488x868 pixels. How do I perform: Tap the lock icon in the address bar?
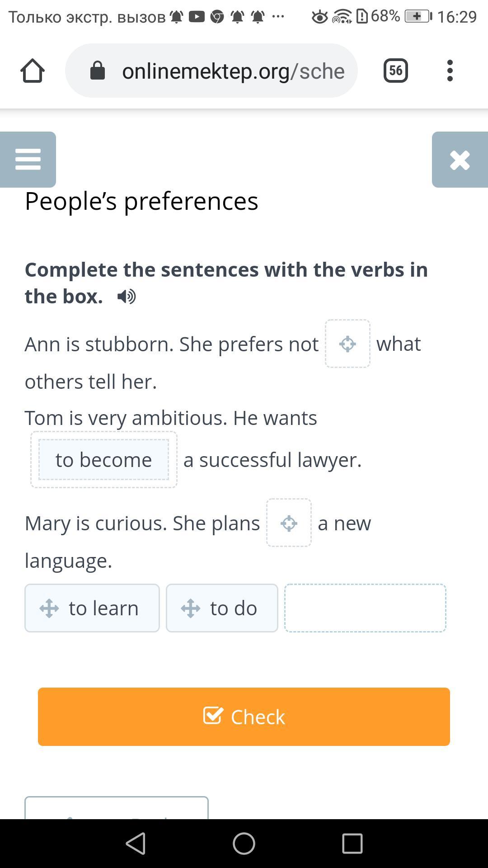98,71
